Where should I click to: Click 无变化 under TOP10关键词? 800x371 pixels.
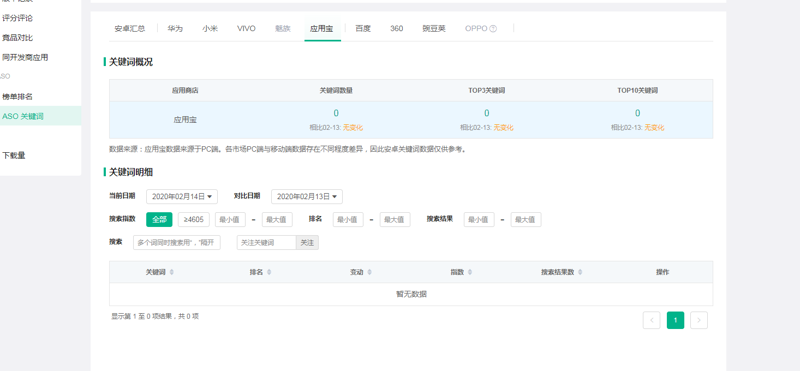654,128
